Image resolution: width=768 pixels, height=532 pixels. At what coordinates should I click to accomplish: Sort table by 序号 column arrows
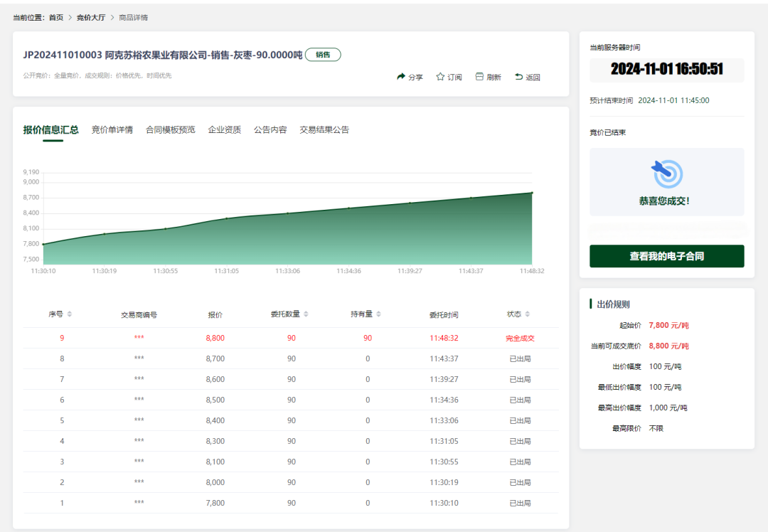(70, 314)
